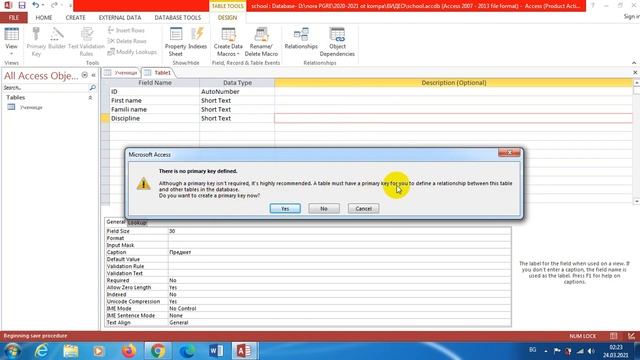The image size is (640, 360).
Task: Switch to the CREATE ribbon tab
Action: tap(76, 18)
